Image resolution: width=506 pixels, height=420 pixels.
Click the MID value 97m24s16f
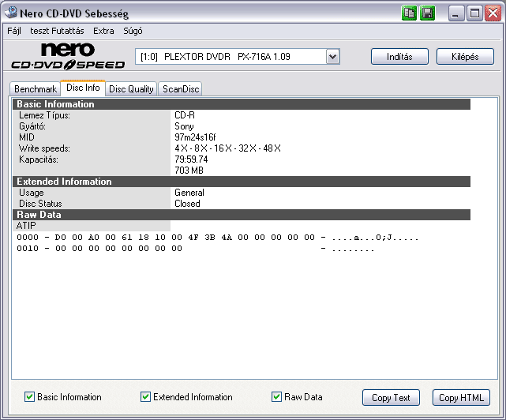coord(195,137)
